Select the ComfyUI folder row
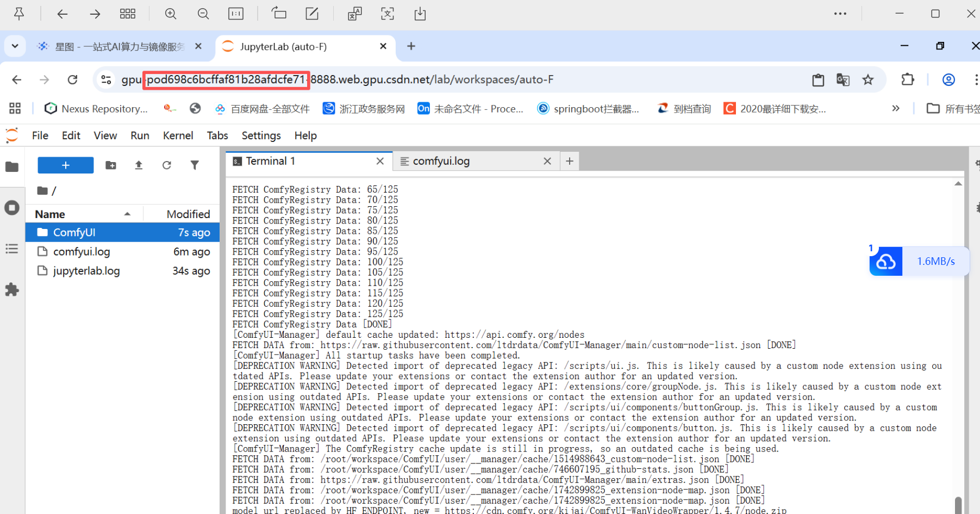The image size is (980, 514). point(122,232)
